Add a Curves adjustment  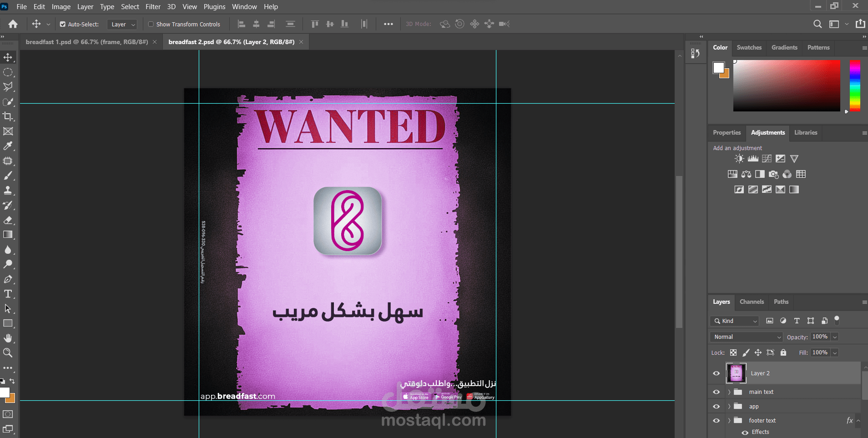tap(767, 159)
